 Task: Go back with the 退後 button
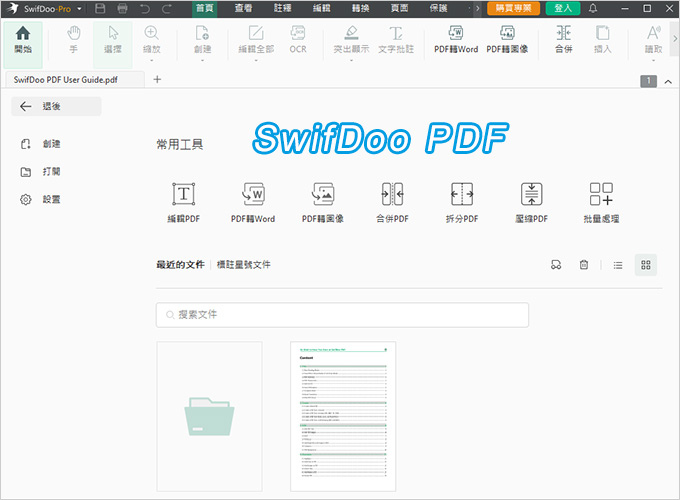[x=56, y=106]
